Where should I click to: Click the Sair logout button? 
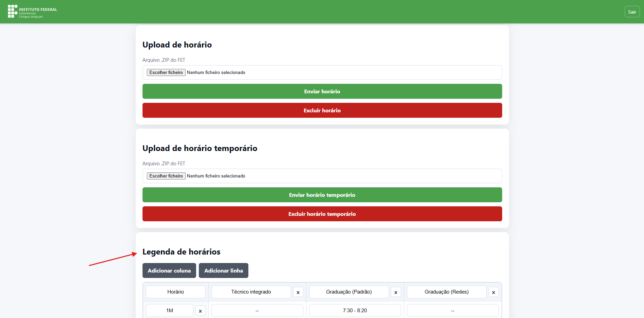tap(632, 12)
